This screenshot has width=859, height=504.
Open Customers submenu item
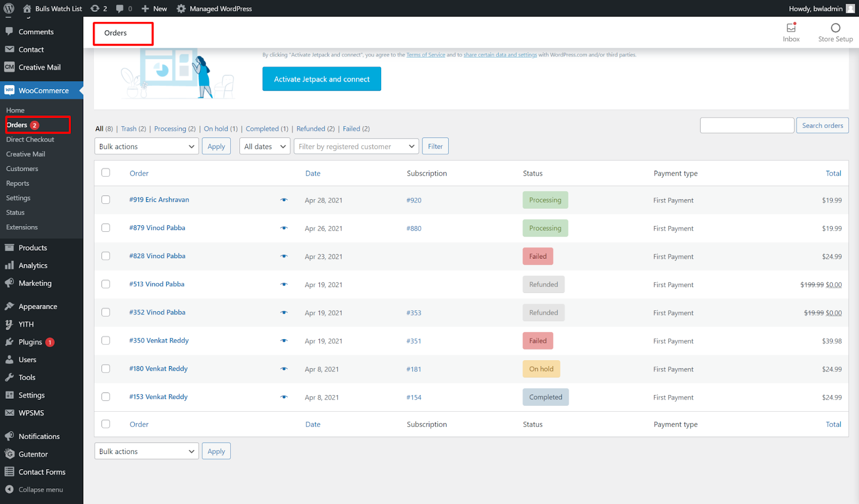click(x=22, y=169)
